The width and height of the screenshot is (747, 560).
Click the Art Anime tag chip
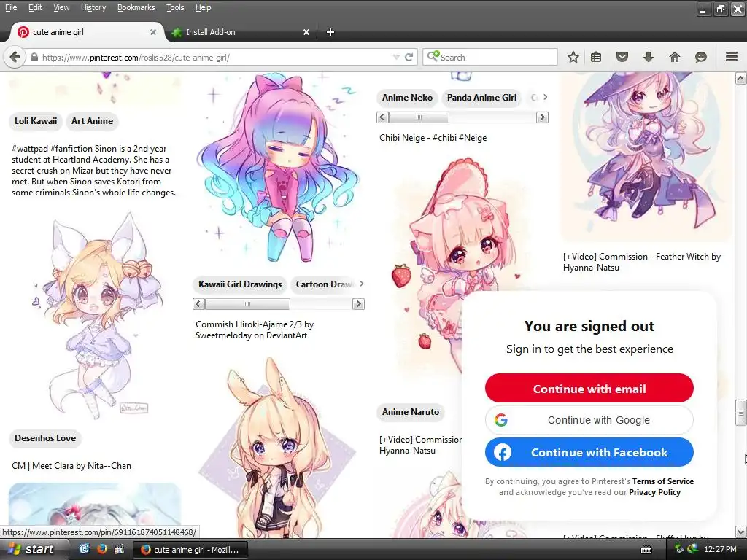click(x=93, y=121)
